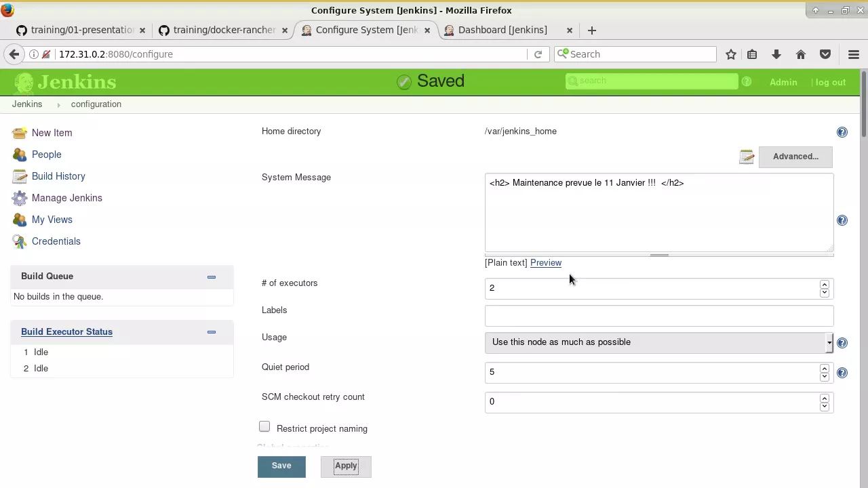Click the Advanced... button

[795, 157]
